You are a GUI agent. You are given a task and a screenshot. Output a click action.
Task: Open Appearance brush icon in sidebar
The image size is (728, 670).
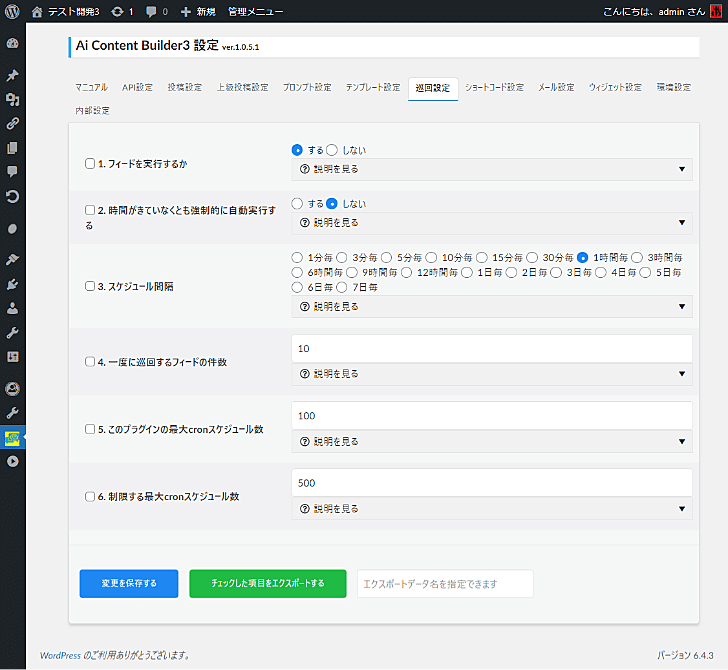click(13, 259)
